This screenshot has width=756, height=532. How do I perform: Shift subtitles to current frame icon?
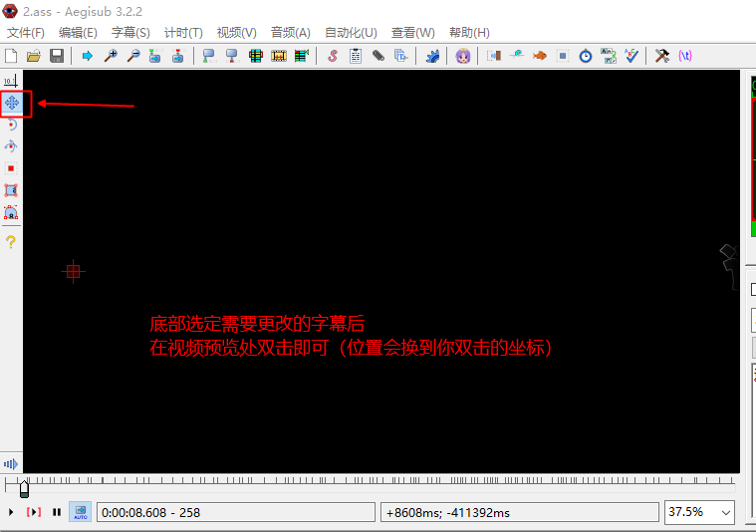pos(302,56)
